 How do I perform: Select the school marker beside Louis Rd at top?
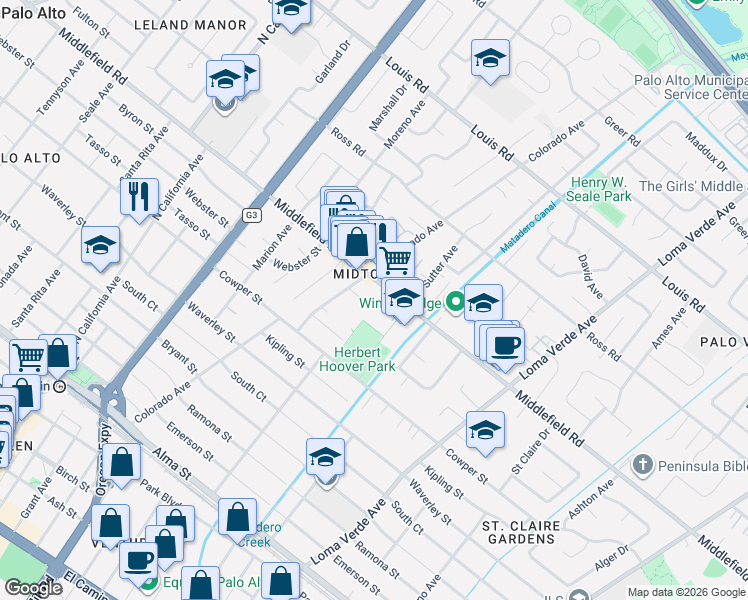pos(490,60)
